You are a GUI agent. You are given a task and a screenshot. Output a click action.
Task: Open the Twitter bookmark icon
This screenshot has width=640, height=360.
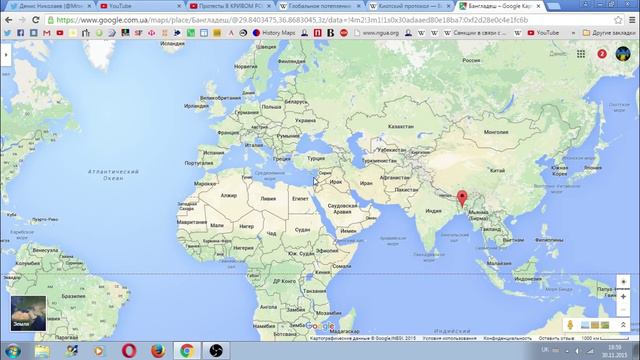tap(7, 33)
